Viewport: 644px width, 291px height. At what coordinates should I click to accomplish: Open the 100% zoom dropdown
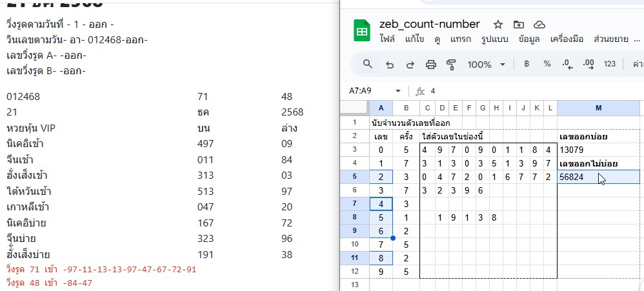click(x=486, y=64)
